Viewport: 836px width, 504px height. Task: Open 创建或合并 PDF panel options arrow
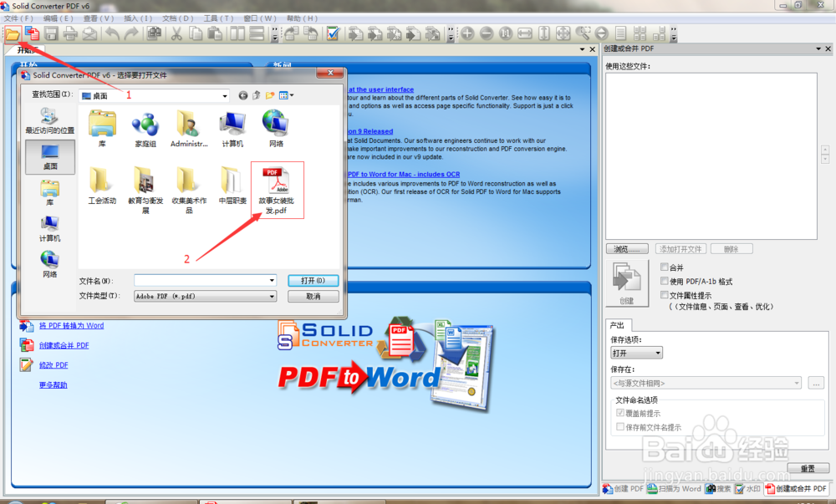coord(818,48)
